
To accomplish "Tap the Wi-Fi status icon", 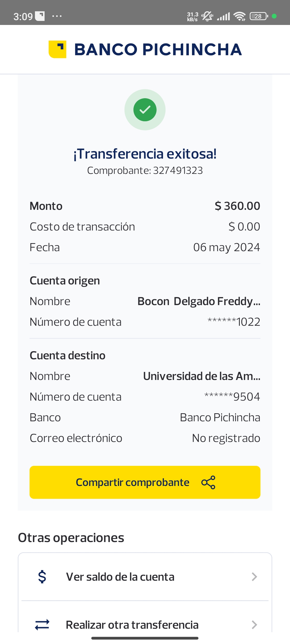I will point(240,16).
